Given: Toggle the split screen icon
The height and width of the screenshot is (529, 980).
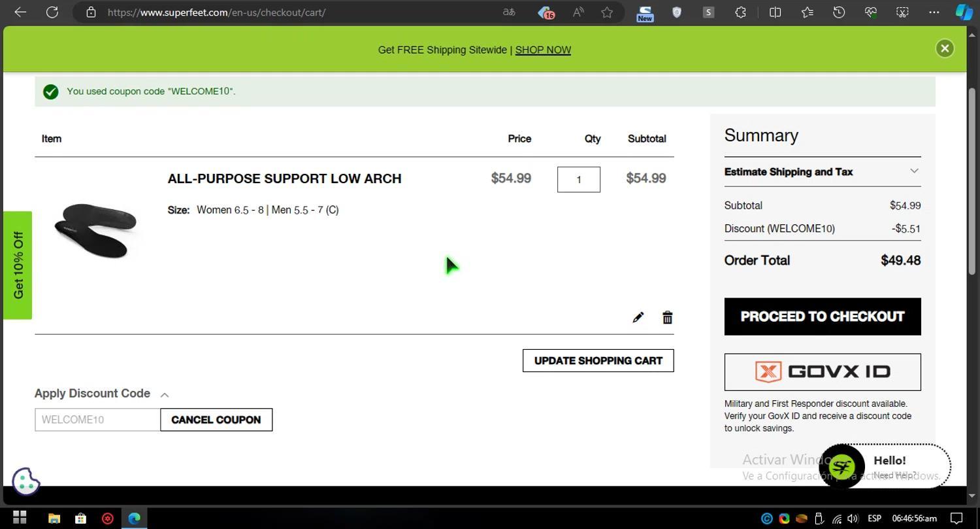Looking at the screenshot, I should (x=775, y=12).
